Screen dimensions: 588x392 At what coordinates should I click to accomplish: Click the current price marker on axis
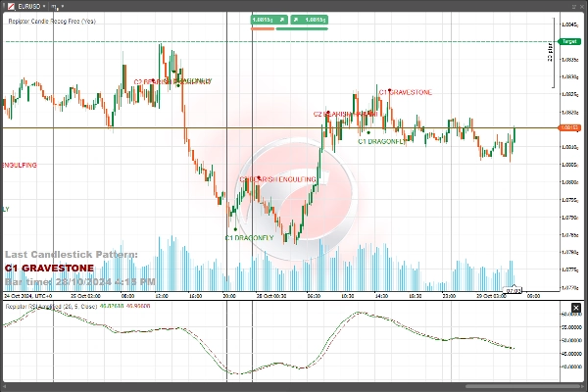[568, 127]
